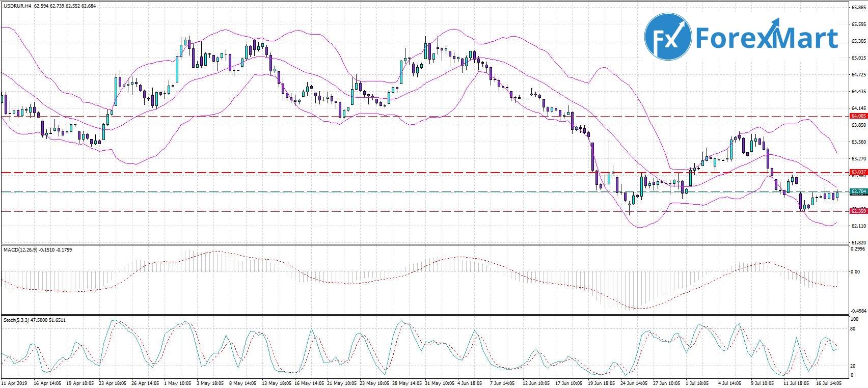This screenshot has height=388, width=868.
Task: Click the 61.820 price axis label
Action: [858, 242]
